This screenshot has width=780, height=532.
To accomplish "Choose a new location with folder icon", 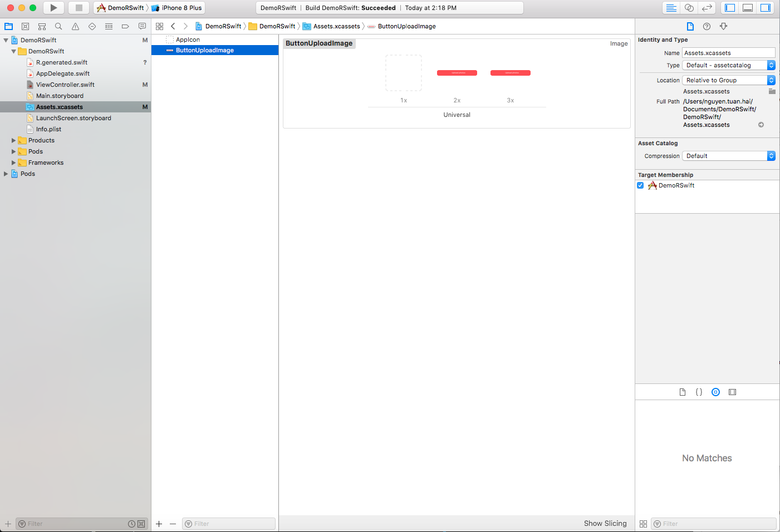I will click(x=772, y=91).
